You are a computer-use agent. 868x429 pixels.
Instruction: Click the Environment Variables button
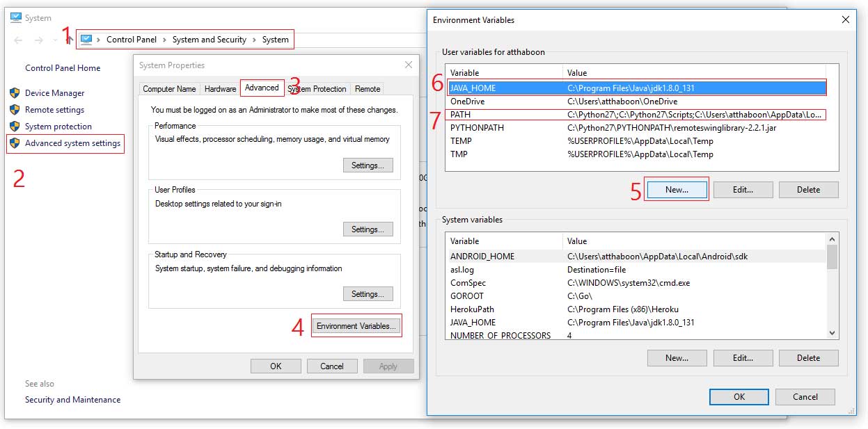point(356,326)
